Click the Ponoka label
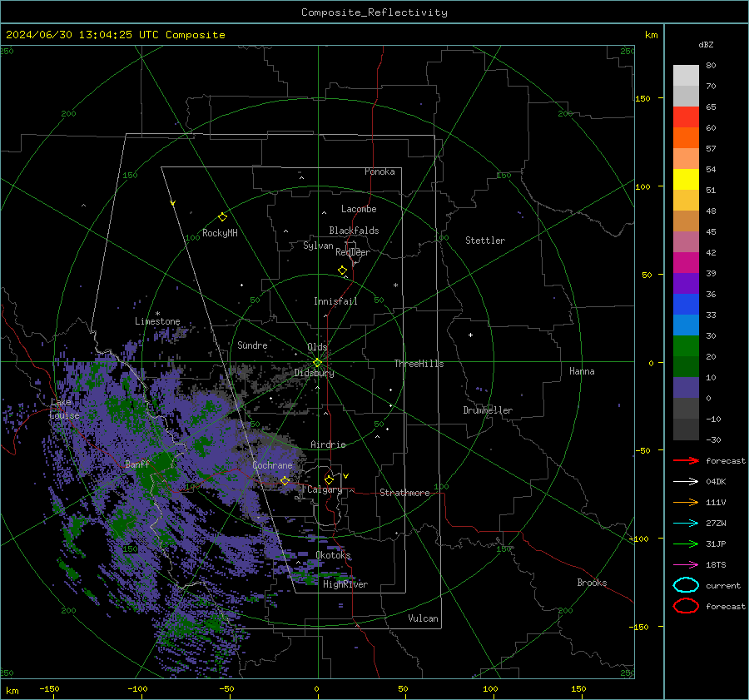This screenshot has width=749, height=700. [379, 171]
